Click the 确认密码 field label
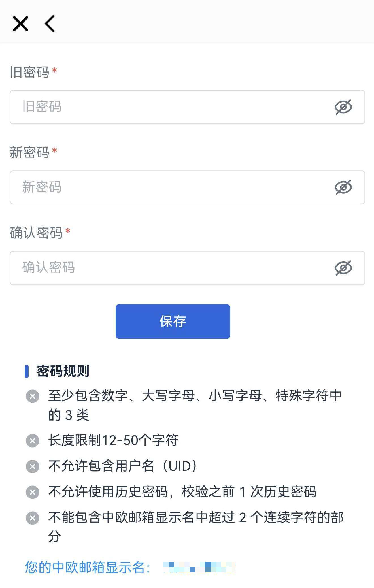Image resolution: width=374 pixels, height=588 pixels. tap(36, 233)
